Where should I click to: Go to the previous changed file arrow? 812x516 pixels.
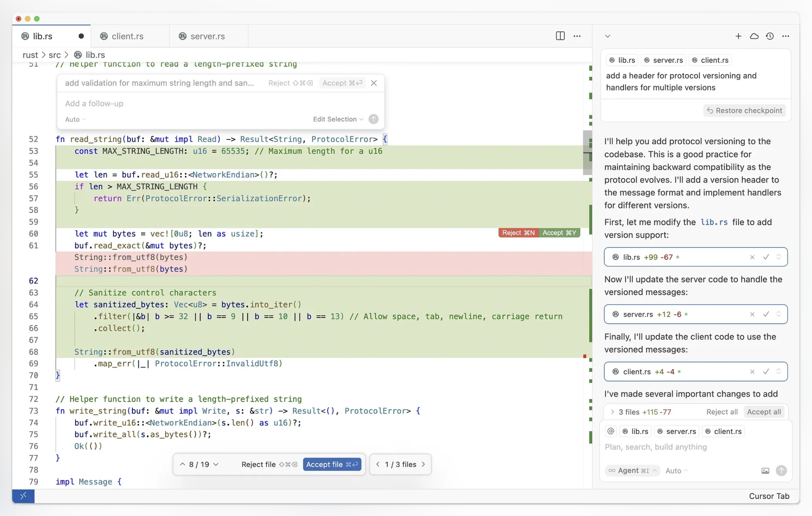point(378,464)
